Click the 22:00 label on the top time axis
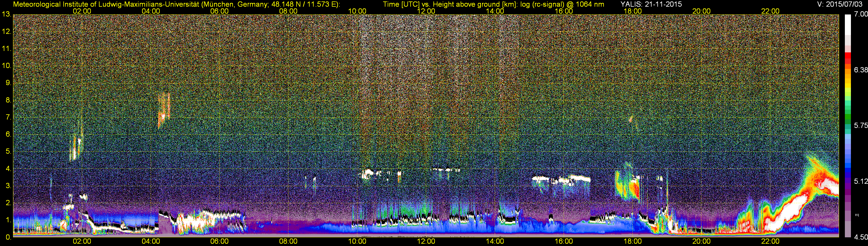 tap(770, 11)
